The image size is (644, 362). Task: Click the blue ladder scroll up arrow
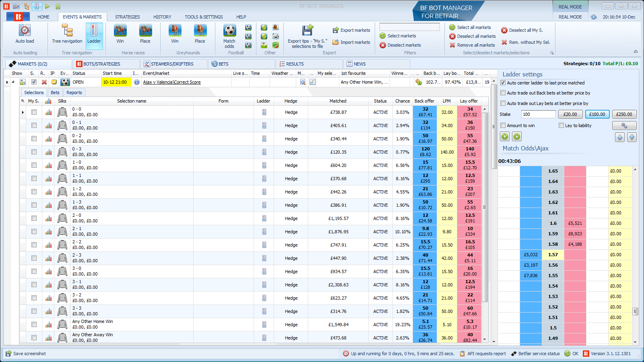pyautogui.click(x=620, y=137)
